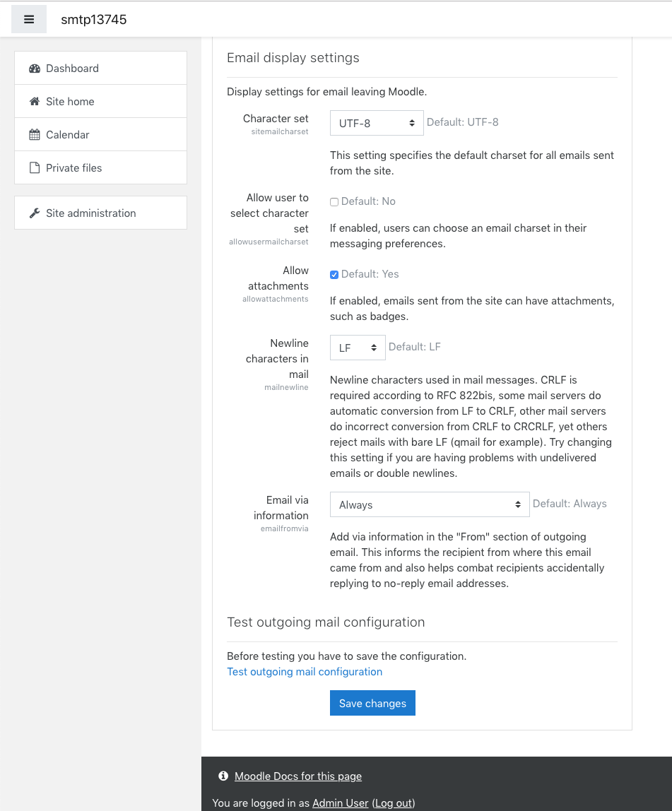Image resolution: width=672 pixels, height=811 pixels.
Task: Click the Calendar icon in sidebar
Action: [x=35, y=134]
